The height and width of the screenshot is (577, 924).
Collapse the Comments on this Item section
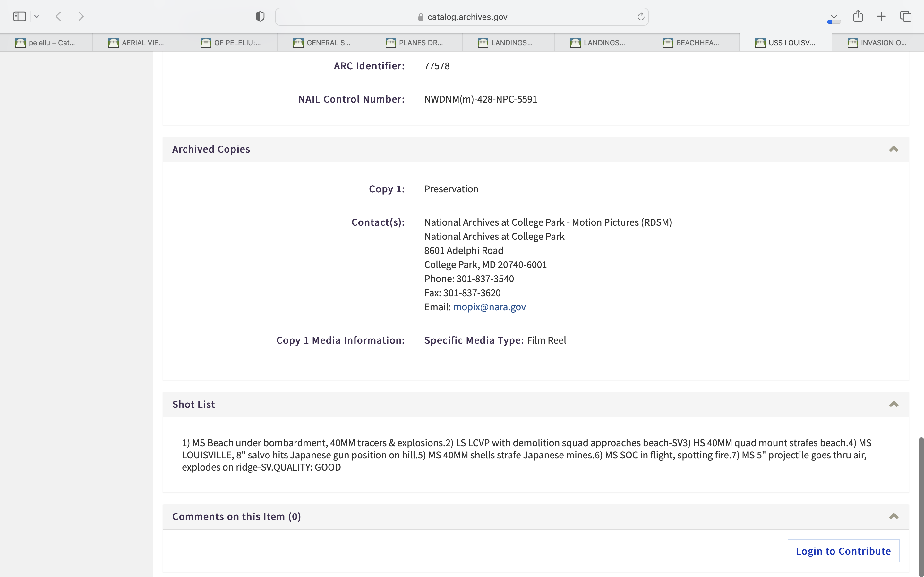click(x=894, y=516)
